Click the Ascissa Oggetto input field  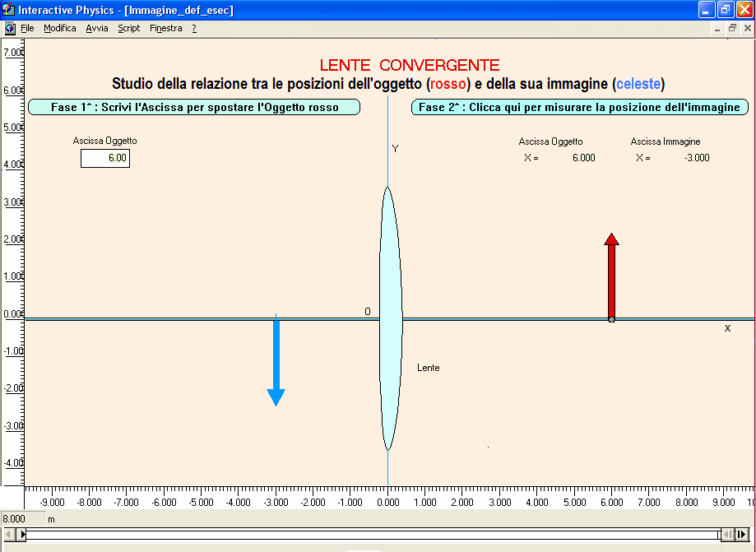pos(105,158)
